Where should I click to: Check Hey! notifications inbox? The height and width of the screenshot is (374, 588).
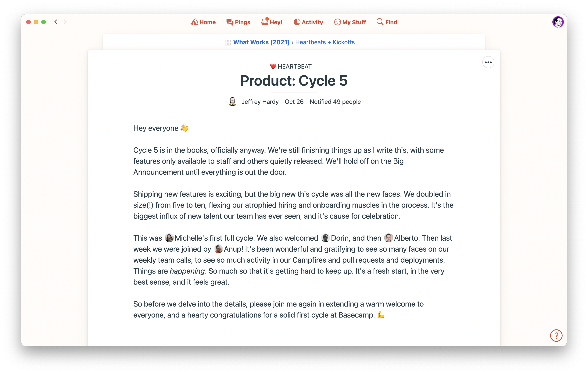pyautogui.click(x=272, y=22)
